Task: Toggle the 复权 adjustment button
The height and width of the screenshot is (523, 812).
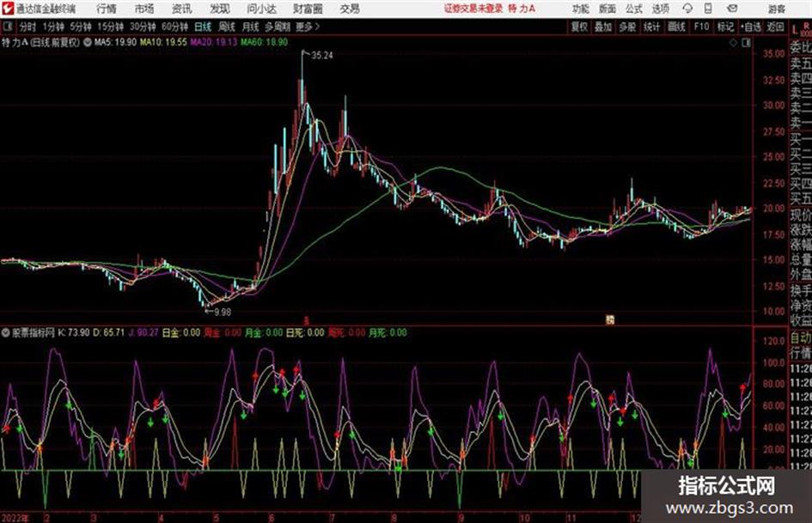Action: click(x=579, y=27)
